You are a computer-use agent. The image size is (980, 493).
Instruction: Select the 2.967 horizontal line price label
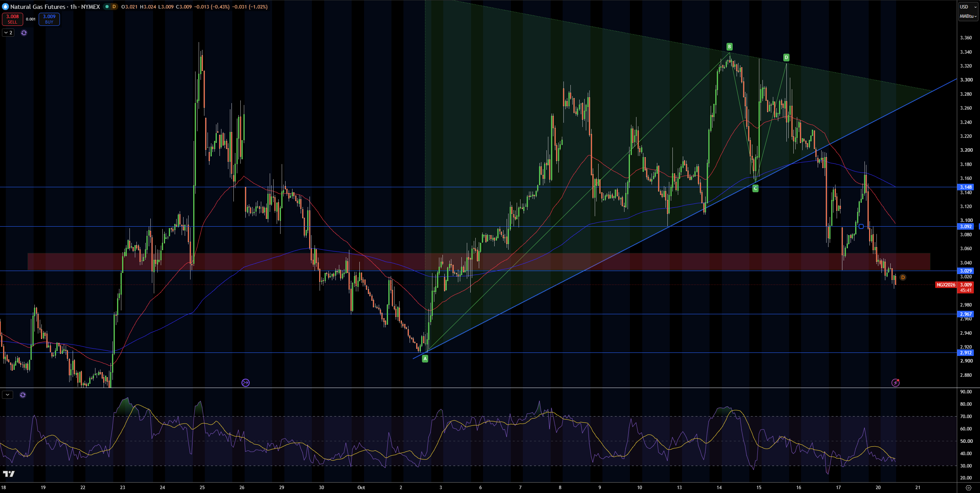tap(966, 314)
